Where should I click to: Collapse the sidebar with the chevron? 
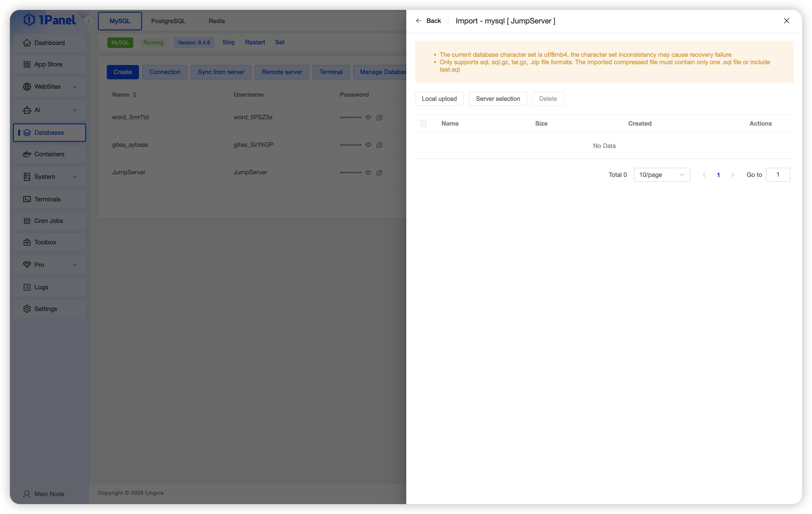point(89,21)
